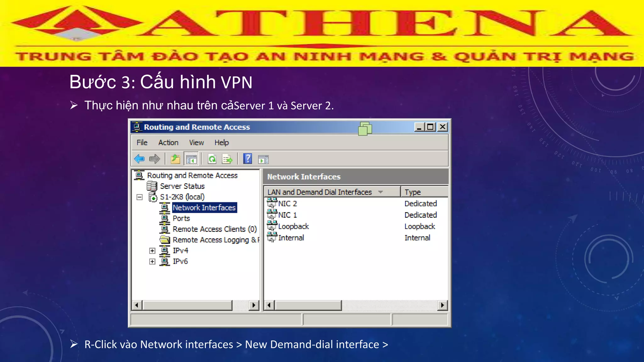Image resolution: width=644 pixels, height=362 pixels.
Task: Open the File menu
Action: (x=142, y=143)
